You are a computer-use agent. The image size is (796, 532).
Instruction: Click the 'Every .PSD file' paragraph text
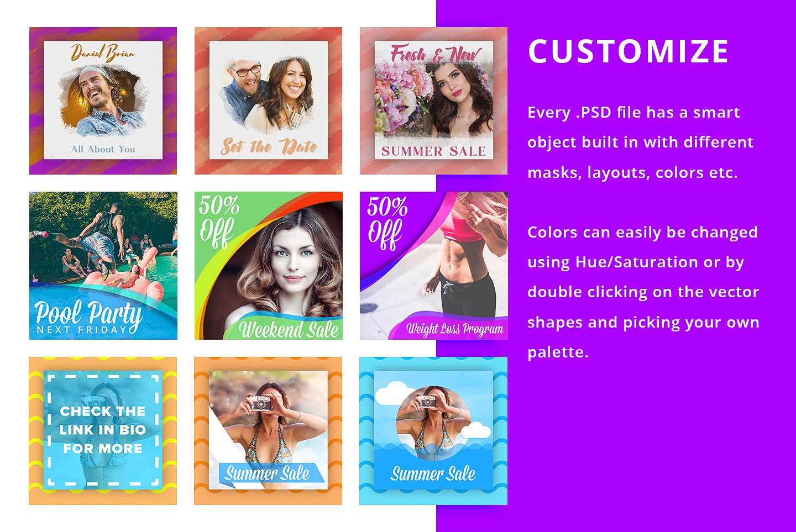[x=640, y=143]
